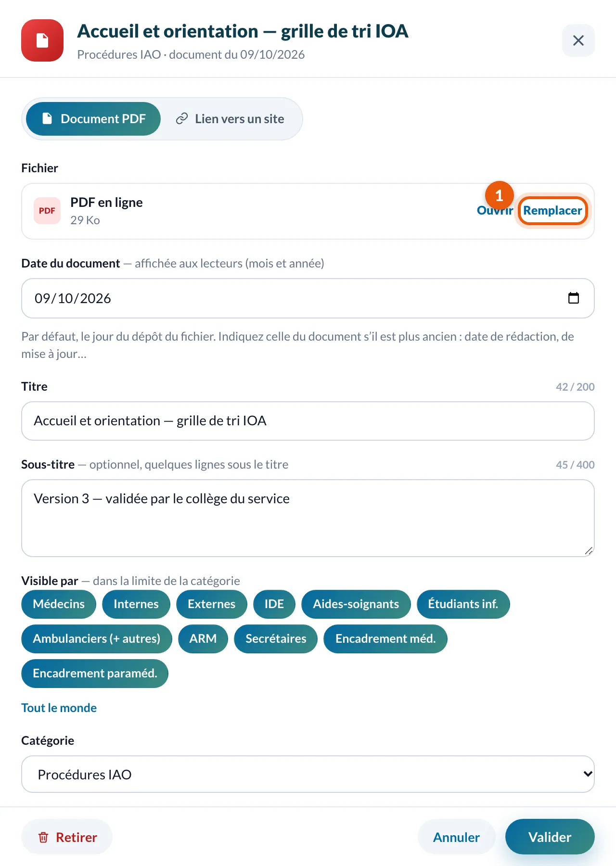Screen dimensions: 616x866
Task: Click the link chain icon
Action: [x=181, y=119]
